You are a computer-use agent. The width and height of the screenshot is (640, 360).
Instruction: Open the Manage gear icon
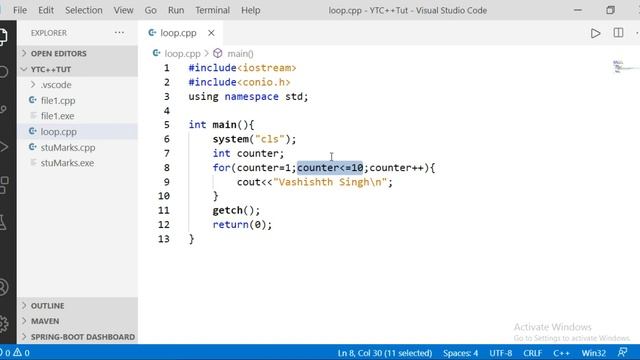pyautogui.click(x=4, y=324)
